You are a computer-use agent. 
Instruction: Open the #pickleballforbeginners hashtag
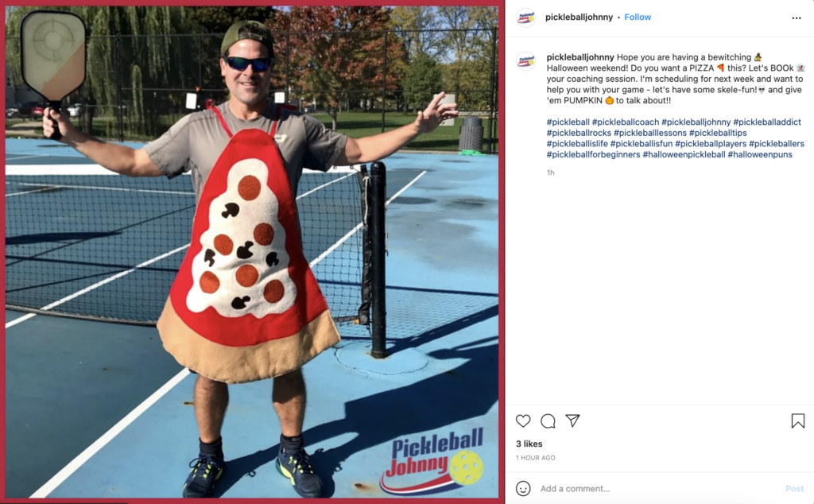point(593,155)
